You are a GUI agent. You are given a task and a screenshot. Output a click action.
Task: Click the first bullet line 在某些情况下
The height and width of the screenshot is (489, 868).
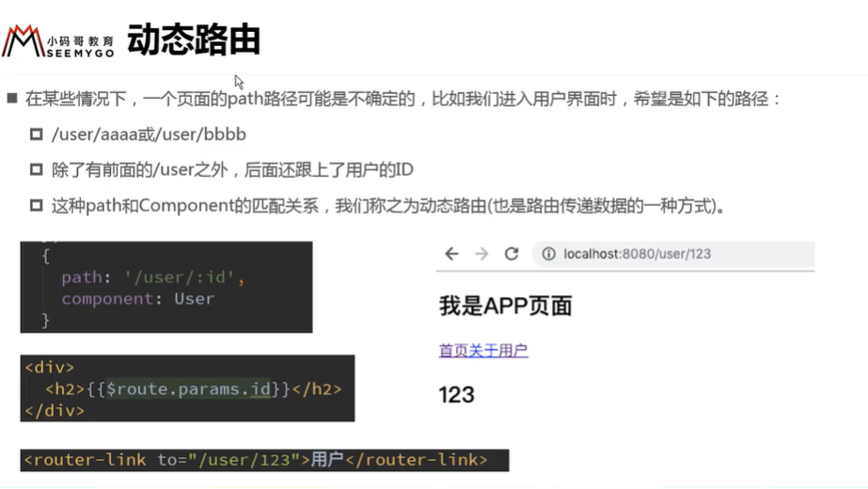click(x=402, y=99)
